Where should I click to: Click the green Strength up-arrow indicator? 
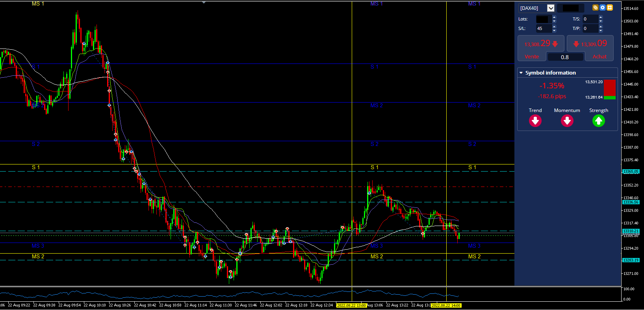pyautogui.click(x=599, y=121)
